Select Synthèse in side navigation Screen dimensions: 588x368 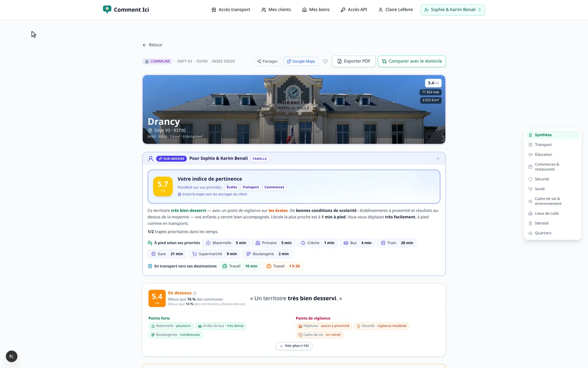pyautogui.click(x=552, y=135)
